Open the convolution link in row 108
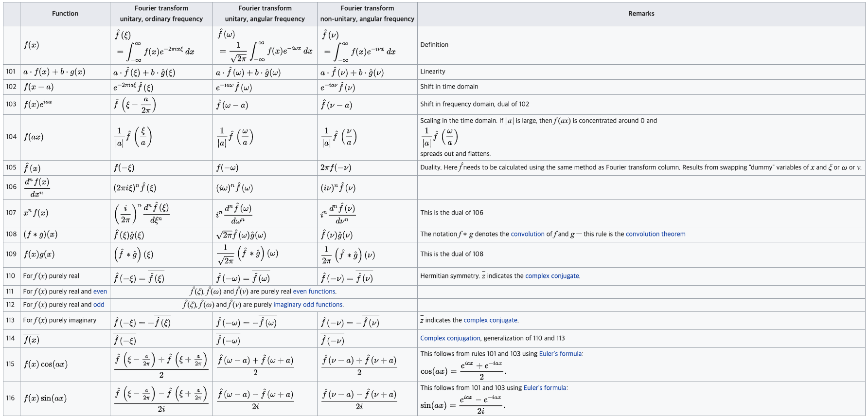 click(x=528, y=234)
